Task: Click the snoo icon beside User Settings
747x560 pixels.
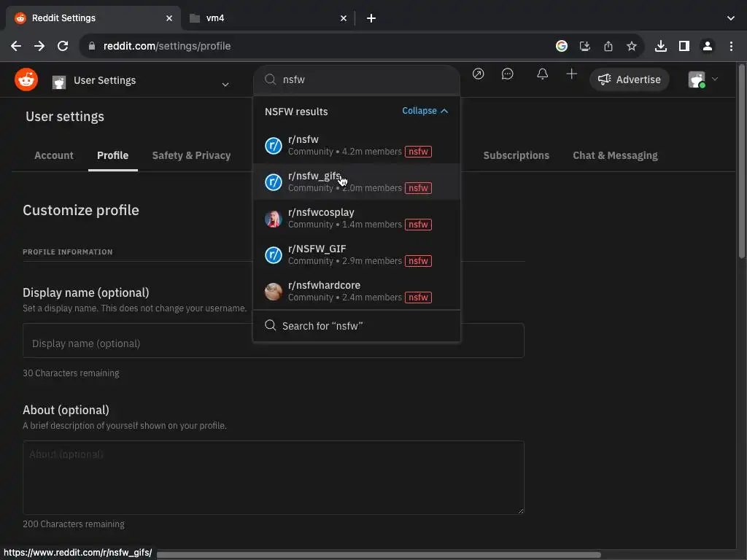Action: [x=59, y=82]
